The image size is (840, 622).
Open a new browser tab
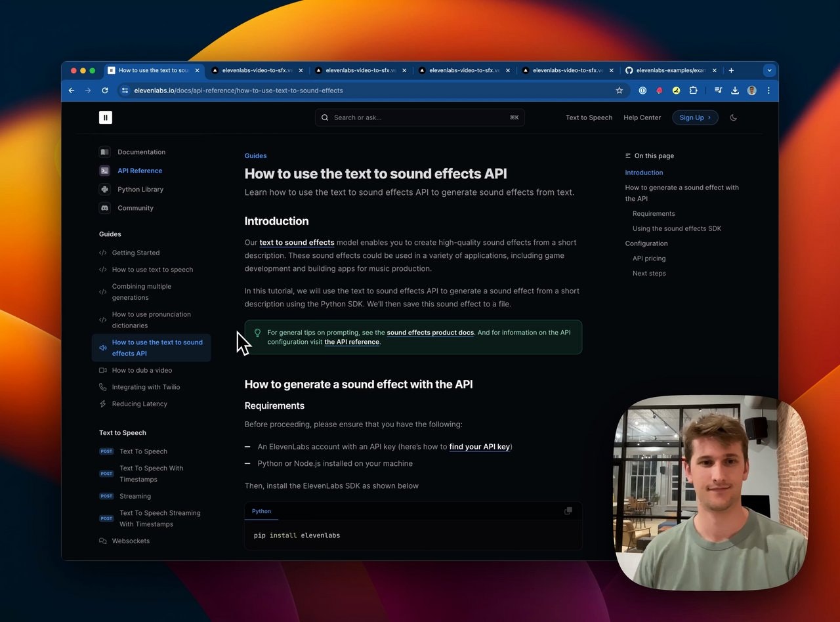(731, 70)
